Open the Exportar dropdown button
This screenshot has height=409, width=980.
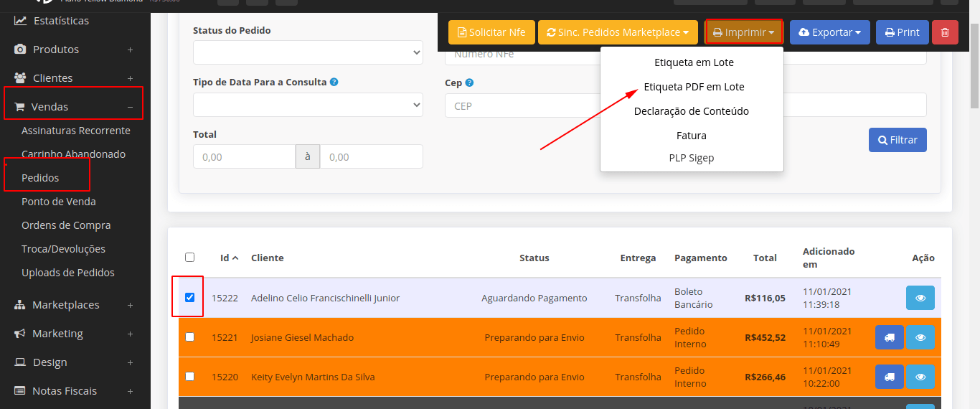click(x=829, y=32)
